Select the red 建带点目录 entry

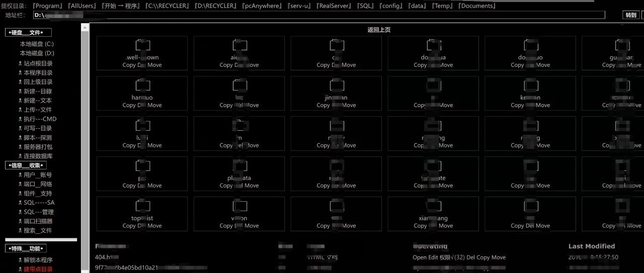tap(38, 269)
